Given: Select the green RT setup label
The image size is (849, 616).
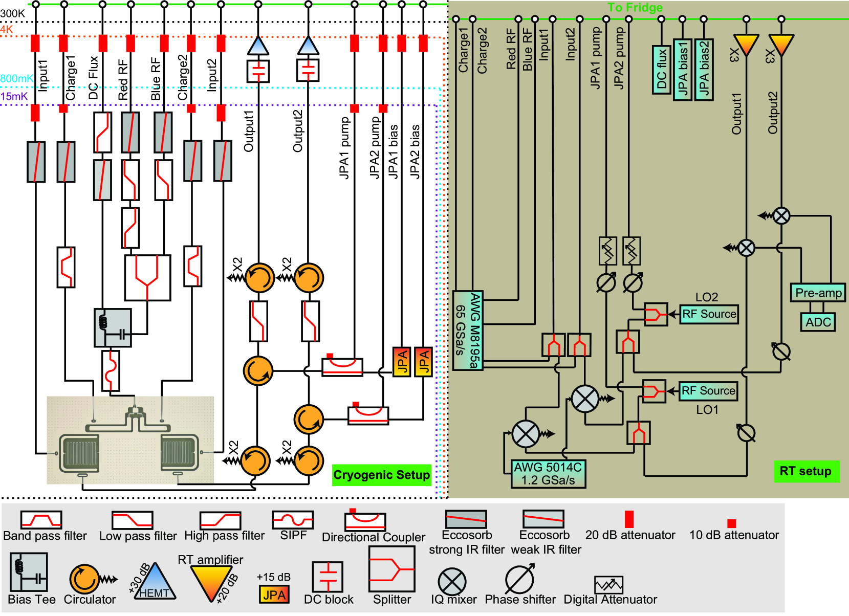Looking at the screenshot, I should 806,471.
